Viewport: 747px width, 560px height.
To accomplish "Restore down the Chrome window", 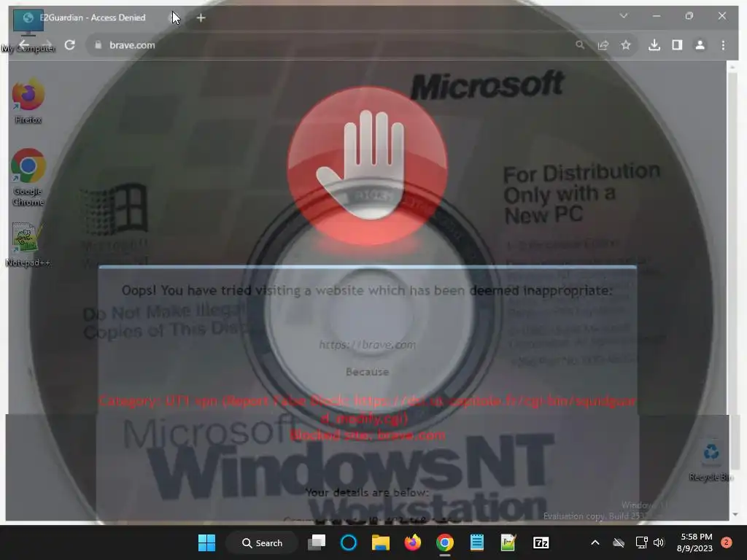I will click(689, 16).
